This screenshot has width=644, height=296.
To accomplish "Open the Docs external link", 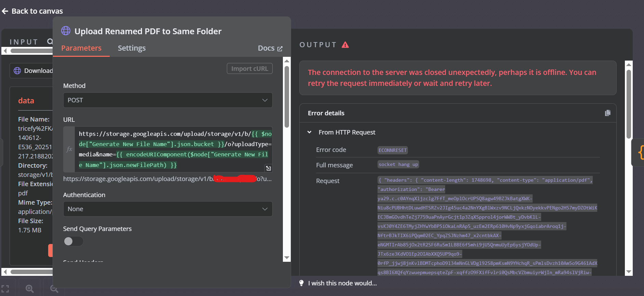I will (x=270, y=48).
